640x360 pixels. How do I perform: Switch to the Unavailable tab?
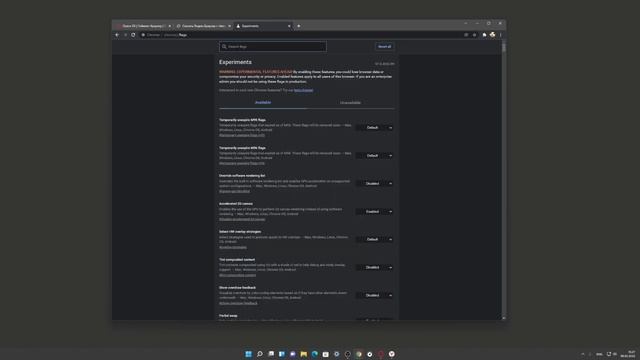(x=350, y=103)
